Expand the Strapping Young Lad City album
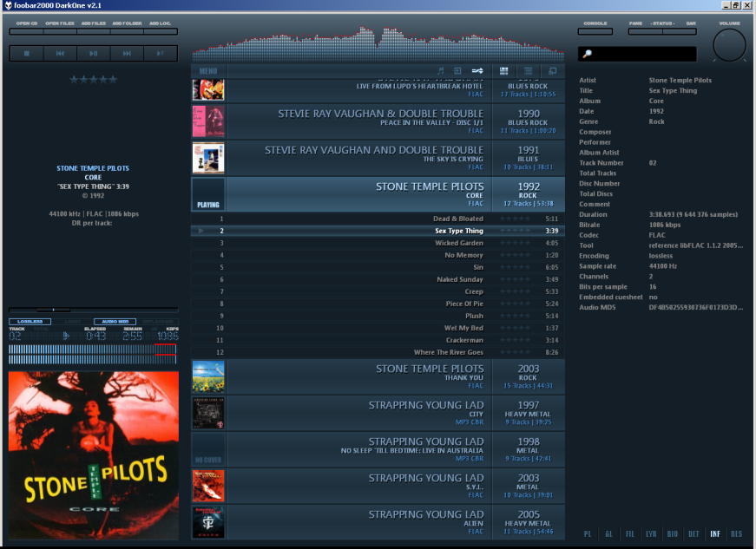The height and width of the screenshot is (549, 756). click(x=378, y=413)
